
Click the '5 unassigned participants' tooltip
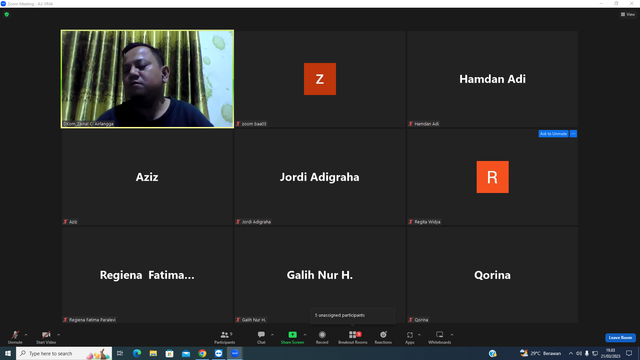click(353, 316)
